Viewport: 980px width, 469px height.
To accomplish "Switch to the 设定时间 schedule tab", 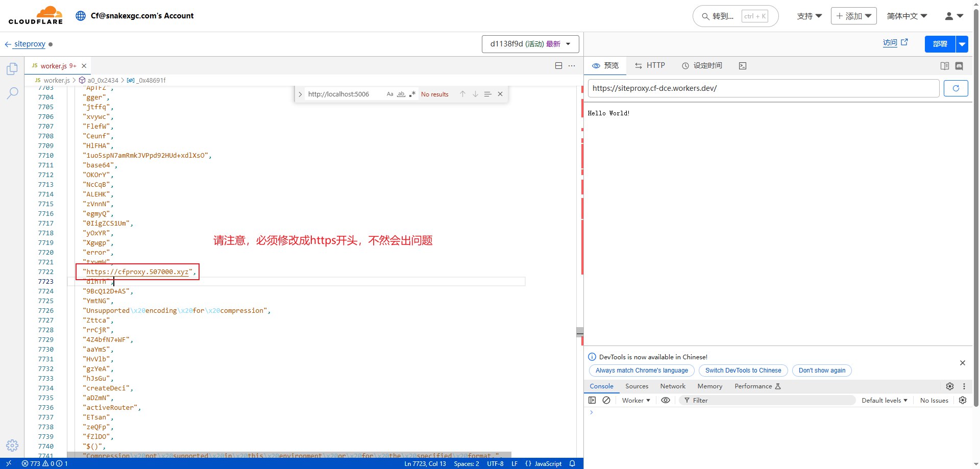I will pyautogui.click(x=702, y=66).
